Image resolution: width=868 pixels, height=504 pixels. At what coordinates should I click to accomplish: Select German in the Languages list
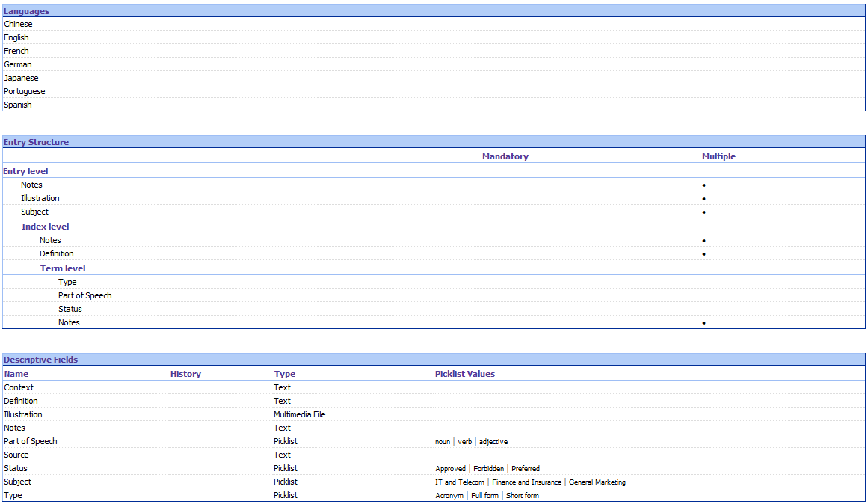click(x=18, y=64)
